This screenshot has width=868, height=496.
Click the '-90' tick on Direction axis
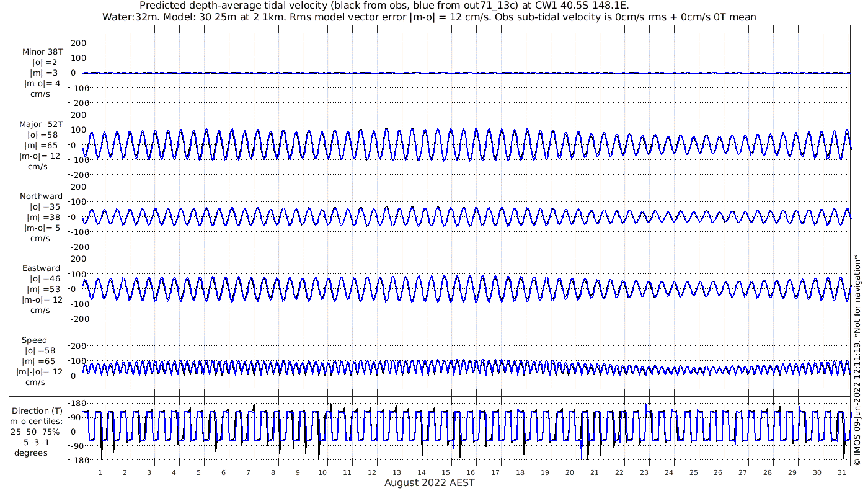pyautogui.click(x=77, y=446)
